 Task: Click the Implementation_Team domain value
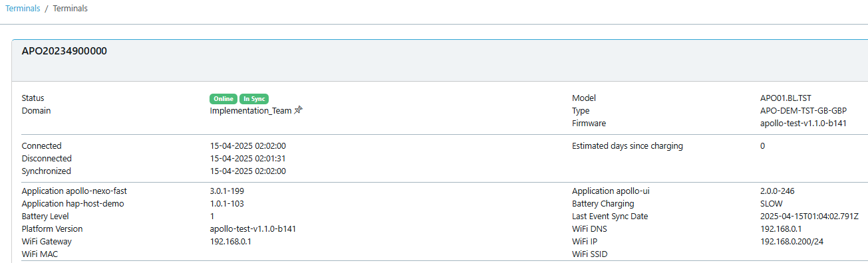(251, 111)
